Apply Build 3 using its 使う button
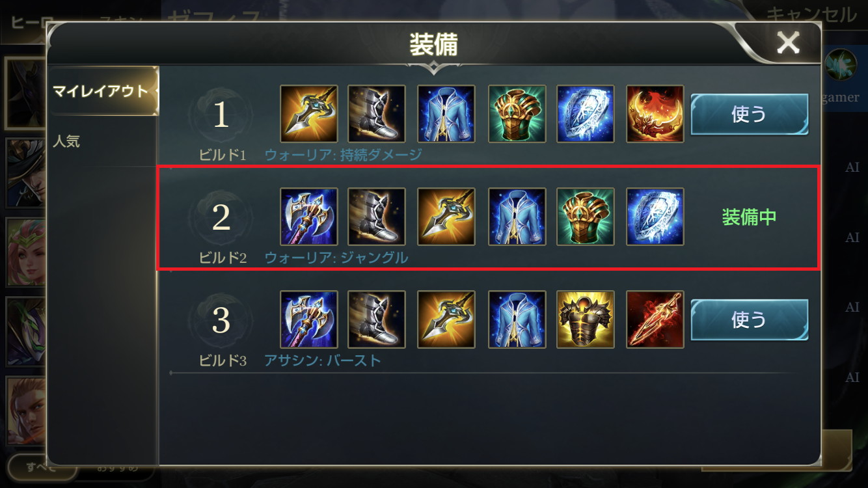The image size is (868, 488). [749, 319]
